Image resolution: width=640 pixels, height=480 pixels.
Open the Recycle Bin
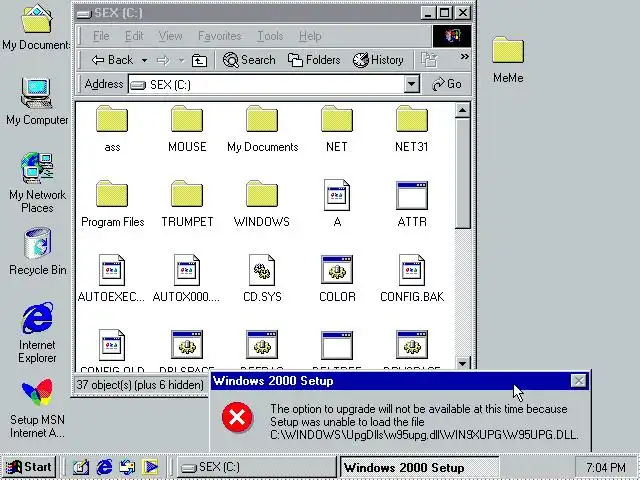(37, 251)
